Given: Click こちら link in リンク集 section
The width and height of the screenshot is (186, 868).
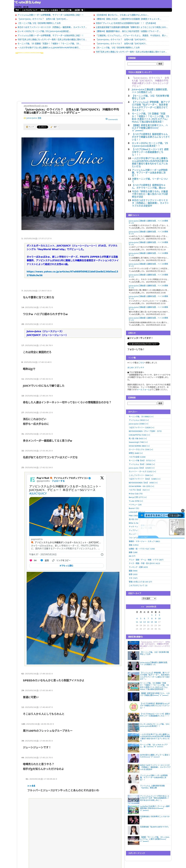Looking at the screenshot, I should click(x=141, y=363).
